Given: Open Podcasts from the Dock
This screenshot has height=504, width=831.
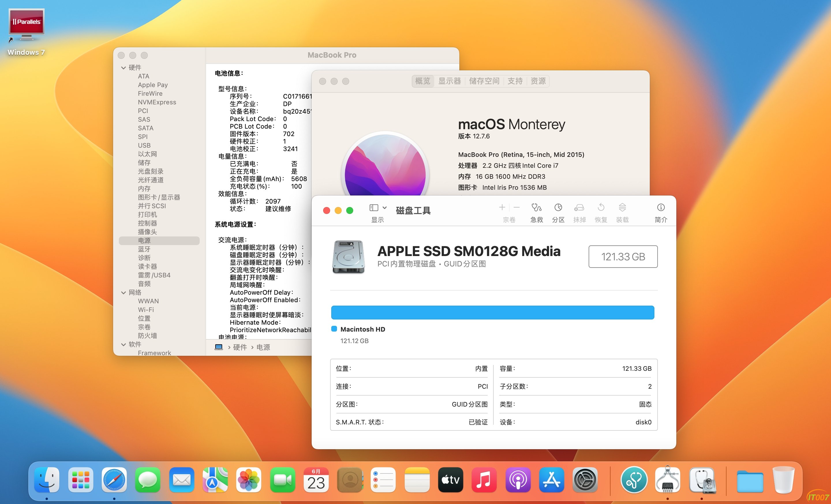Looking at the screenshot, I should (518, 480).
